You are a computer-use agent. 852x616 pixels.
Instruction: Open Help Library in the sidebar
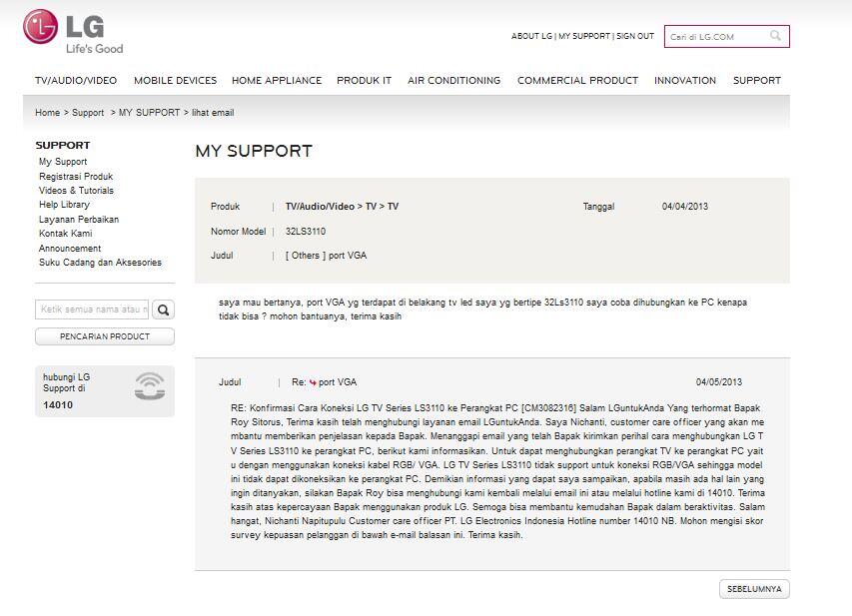pyautogui.click(x=64, y=205)
